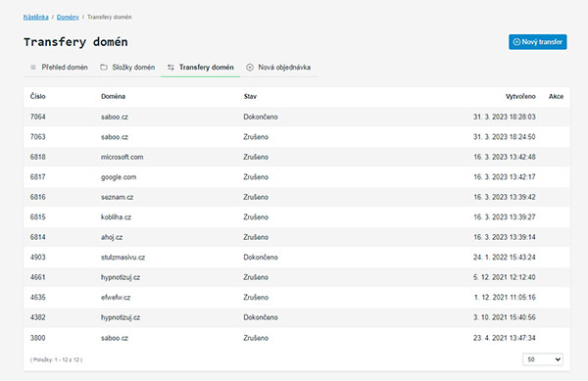Image resolution: width=588 pixels, height=381 pixels.
Task: Go to the Nástěnka breadcrumb link
Action: point(36,18)
